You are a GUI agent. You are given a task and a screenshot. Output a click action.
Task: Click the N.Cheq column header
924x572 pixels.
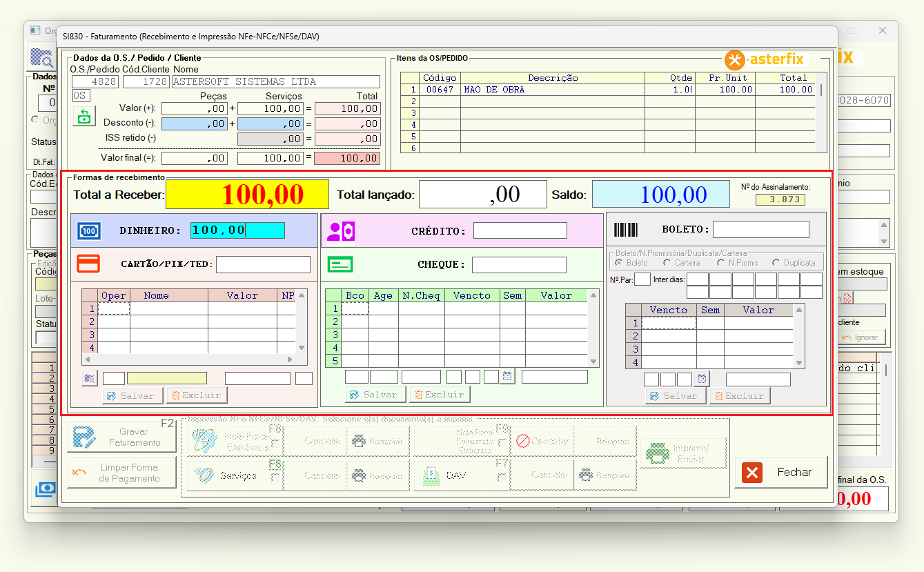point(421,295)
